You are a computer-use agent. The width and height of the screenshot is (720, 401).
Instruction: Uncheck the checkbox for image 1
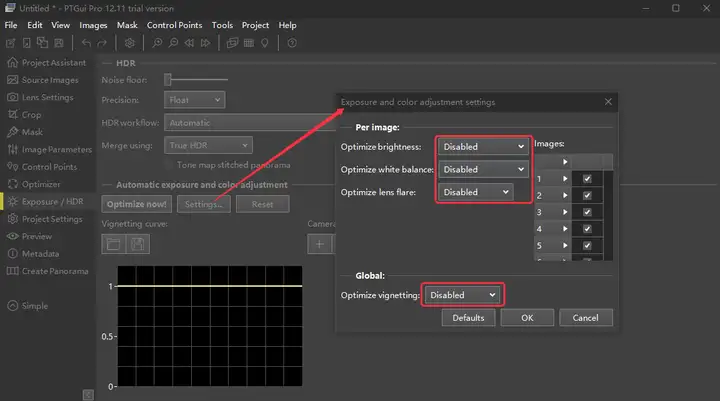pos(587,179)
